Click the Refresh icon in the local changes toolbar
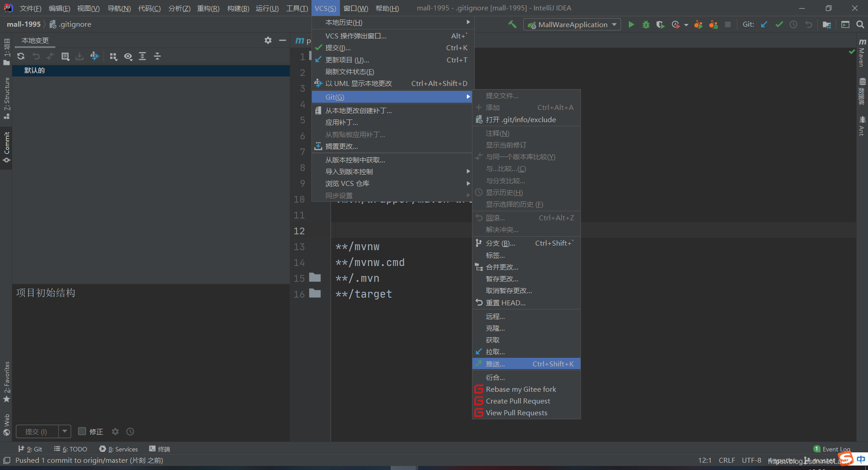868x470 pixels. click(x=21, y=56)
